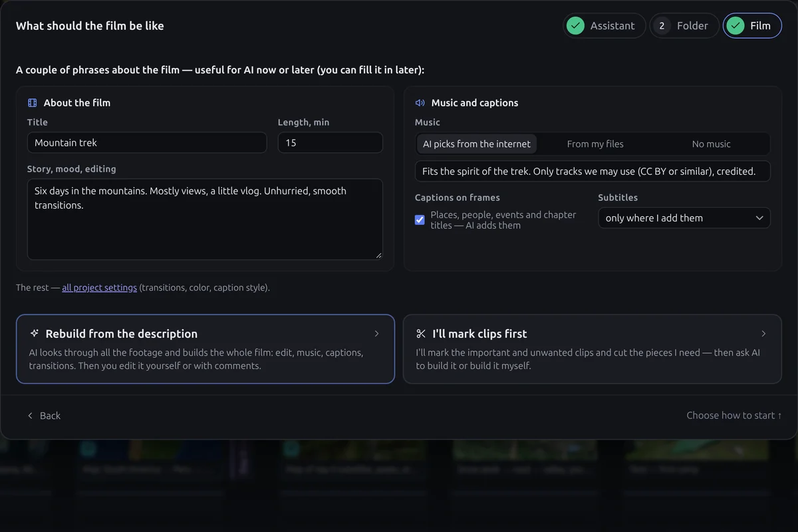Edit the music description field
This screenshot has width=798, height=532.
[593, 171]
